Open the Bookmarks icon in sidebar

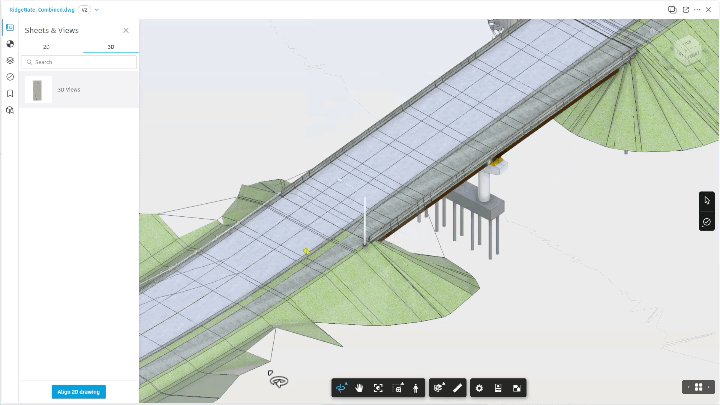[x=10, y=94]
